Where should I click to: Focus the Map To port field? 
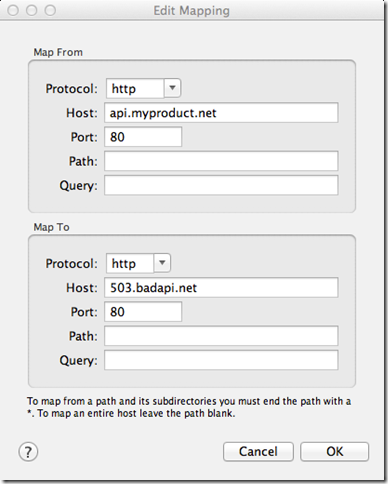[x=143, y=312]
